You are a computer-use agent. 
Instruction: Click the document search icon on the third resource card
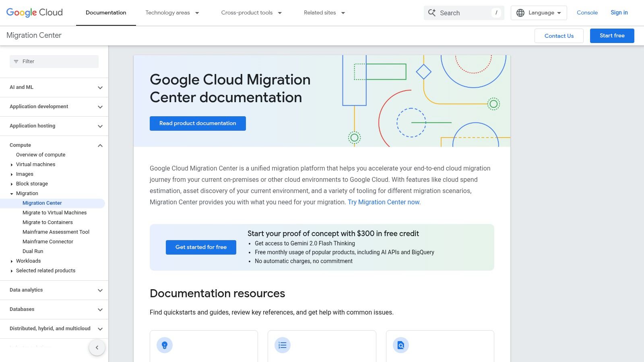pos(400,345)
